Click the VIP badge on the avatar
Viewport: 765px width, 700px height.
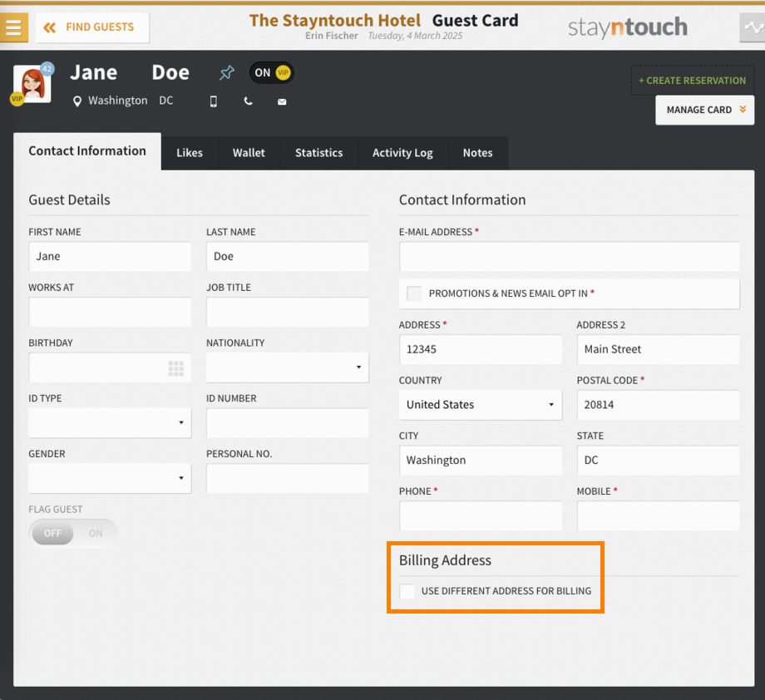(17, 99)
